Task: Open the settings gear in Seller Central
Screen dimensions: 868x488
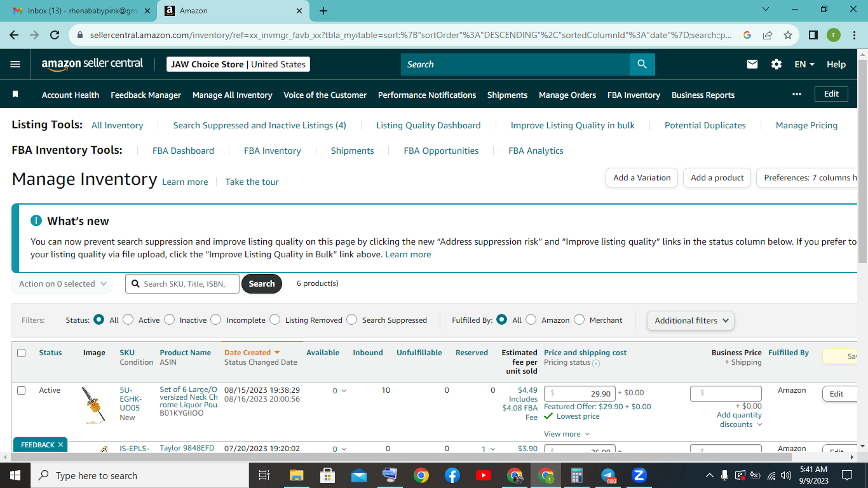Action: [x=776, y=64]
